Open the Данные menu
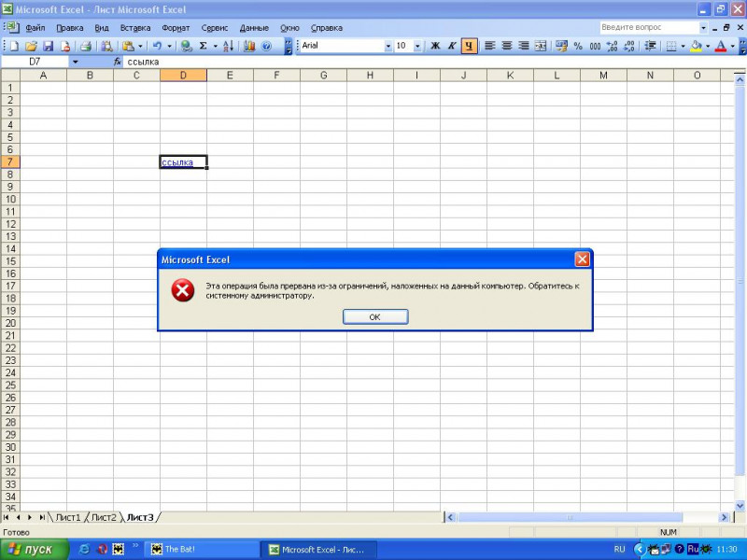The width and height of the screenshot is (747, 560). pyautogui.click(x=254, y=28)
